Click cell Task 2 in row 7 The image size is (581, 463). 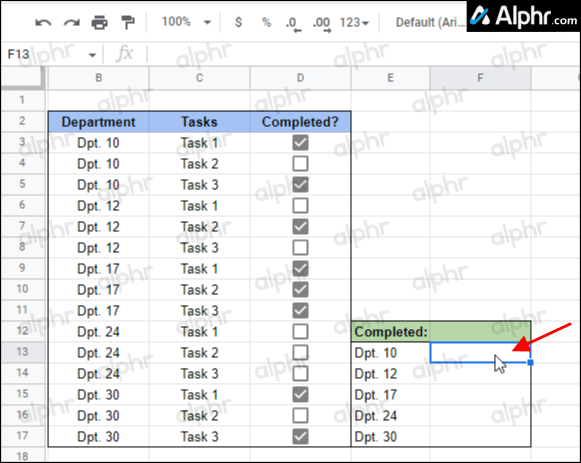[199, 226]
